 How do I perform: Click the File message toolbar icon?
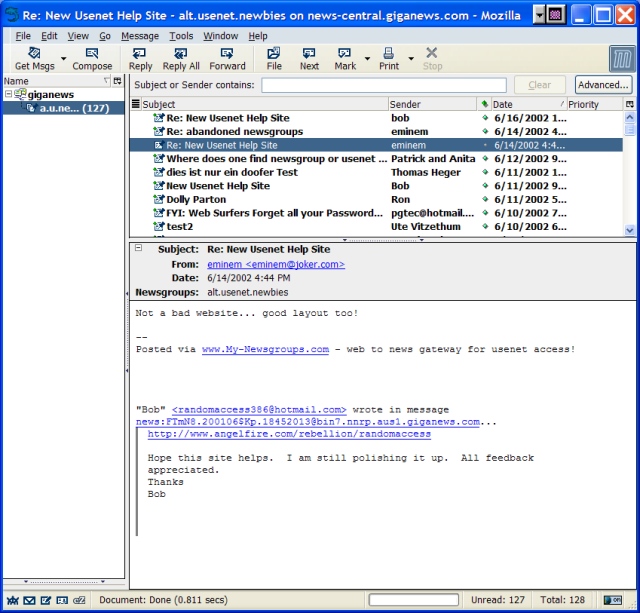click(274, 58)
